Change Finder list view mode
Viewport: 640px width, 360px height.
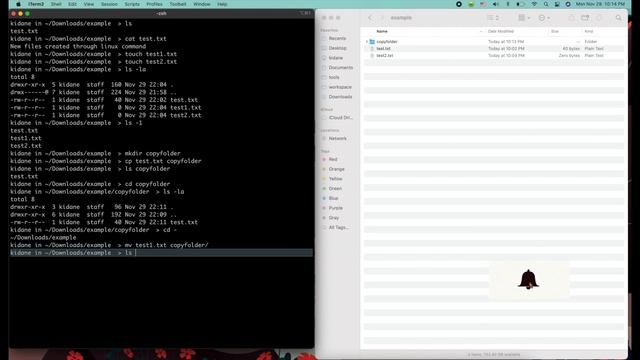pyautogui.click(x=493, y=18)
